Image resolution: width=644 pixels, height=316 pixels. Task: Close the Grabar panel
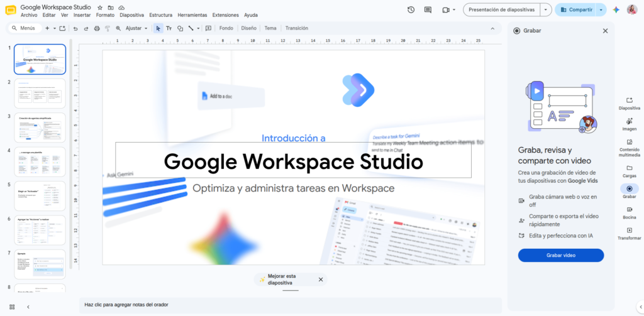click(x=605, y=31)
